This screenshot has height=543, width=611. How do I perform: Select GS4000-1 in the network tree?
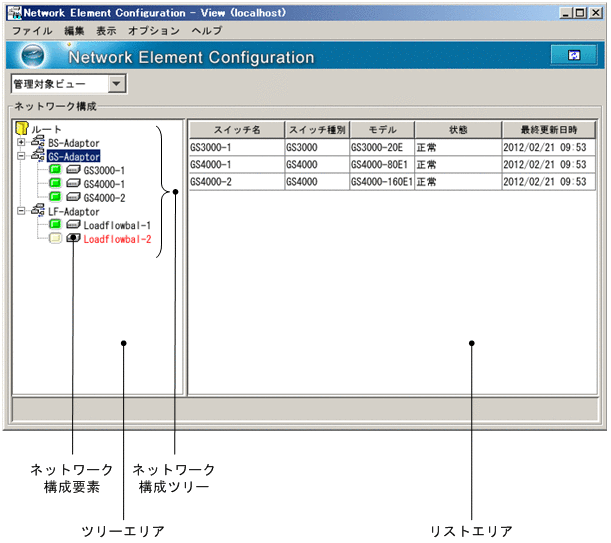coord(104,185)
